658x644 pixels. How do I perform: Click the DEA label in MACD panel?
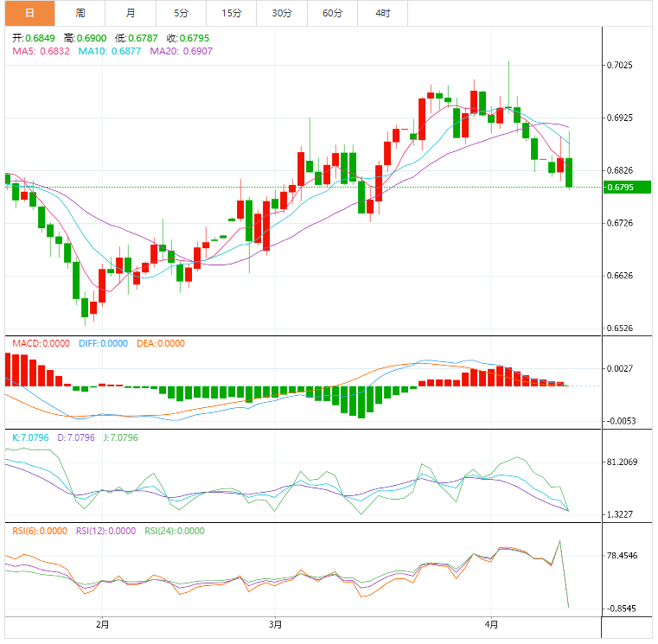pyautogui.click(x=160, y=343)
